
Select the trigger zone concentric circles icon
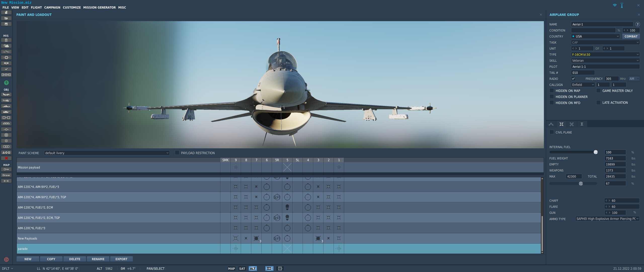[6, 135]
